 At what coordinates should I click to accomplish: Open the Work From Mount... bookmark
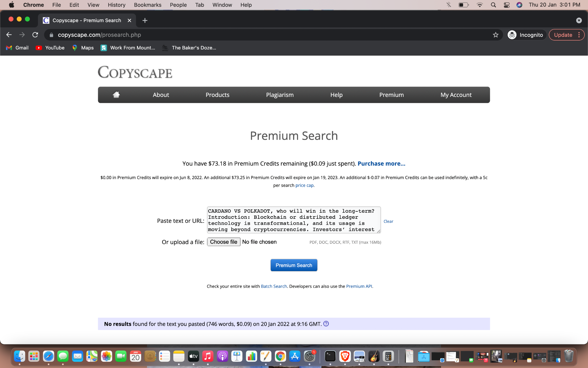point(128,48)
